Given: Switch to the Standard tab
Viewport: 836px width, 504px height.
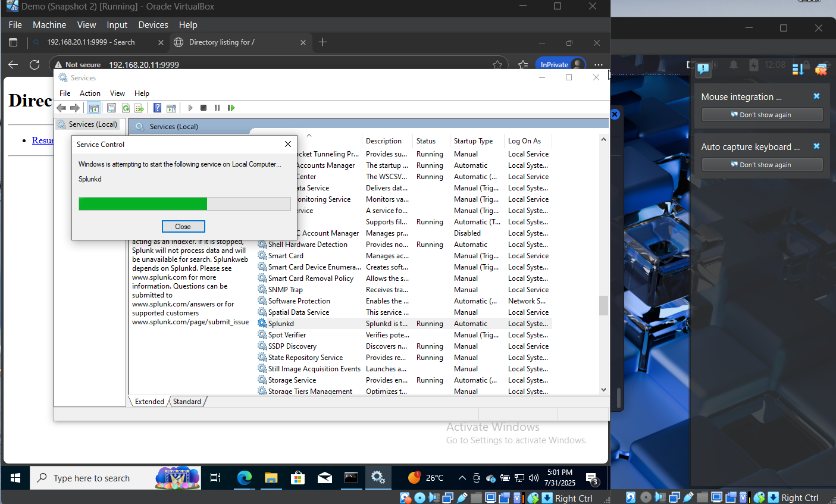Looking at the screenshot, I should click(x=186, y=401).
